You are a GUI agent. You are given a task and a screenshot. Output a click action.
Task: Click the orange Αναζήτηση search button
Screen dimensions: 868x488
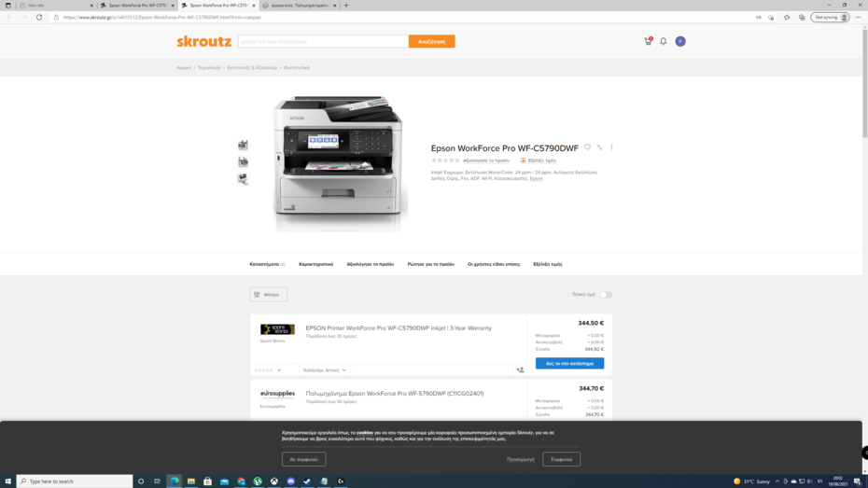click(x=432, y=41)
